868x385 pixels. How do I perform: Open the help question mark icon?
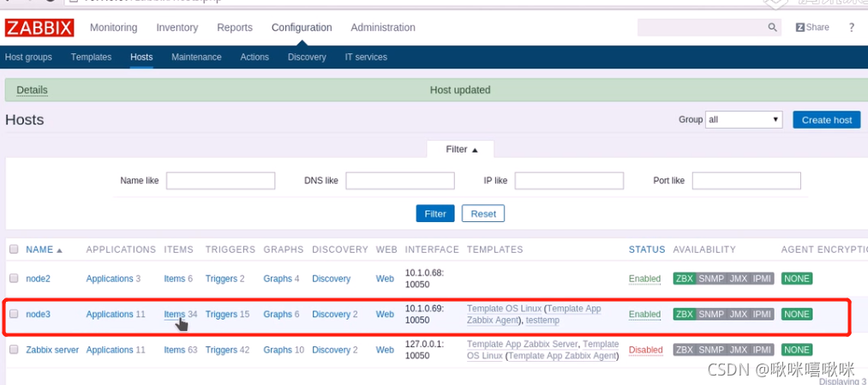click(852, 27)
